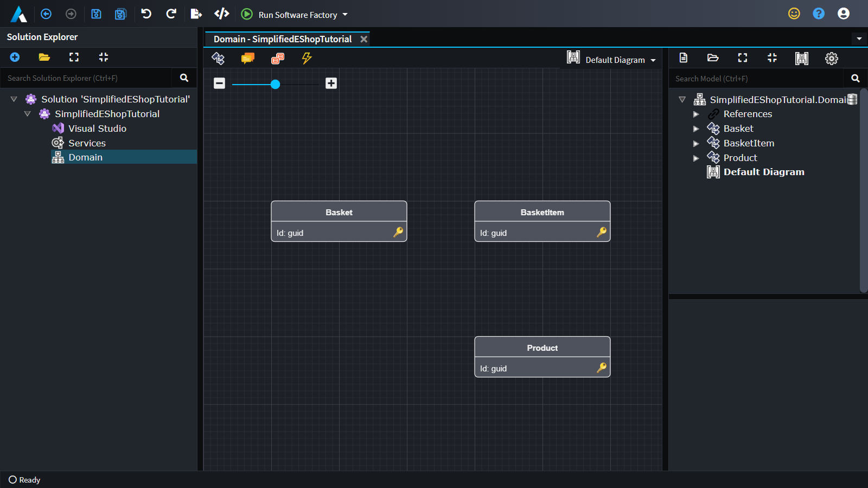Save the current file with the save icon
This screenshot has width=868, height=488.
coord(96,14)
